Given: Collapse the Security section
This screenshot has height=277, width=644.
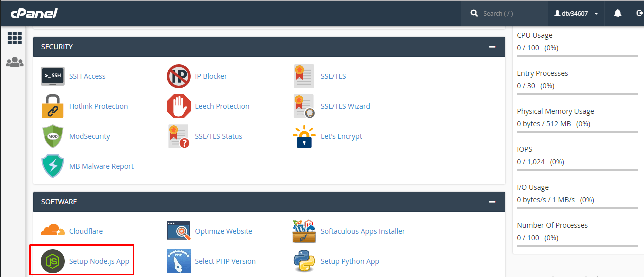Looking at the screenshot, I should (x=492, y=47).
